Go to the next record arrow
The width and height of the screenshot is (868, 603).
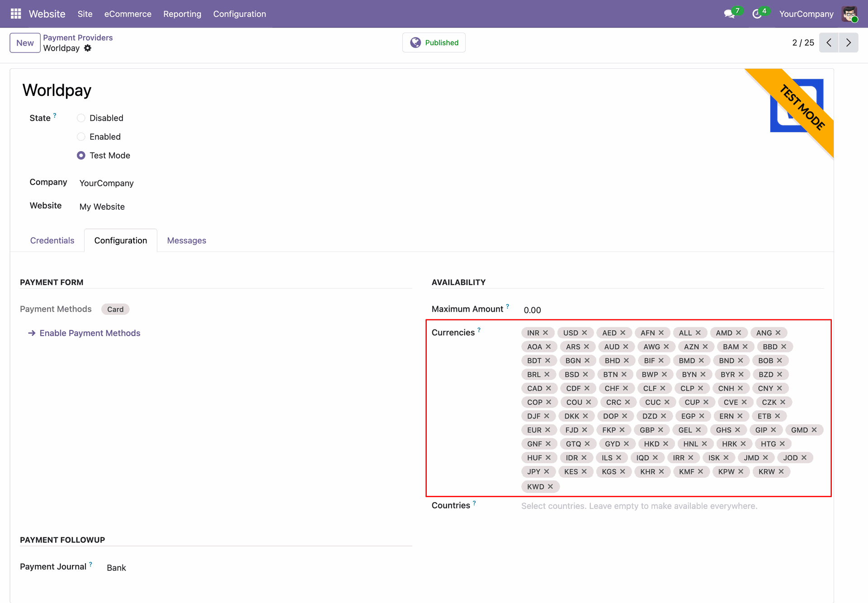(849, 43)
